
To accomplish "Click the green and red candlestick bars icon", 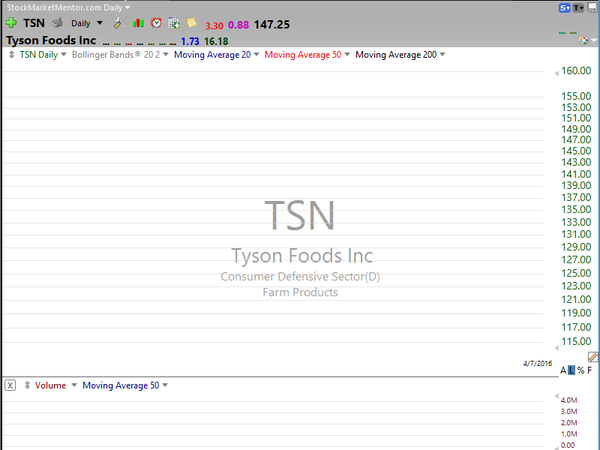I will [x=138, y=23].
